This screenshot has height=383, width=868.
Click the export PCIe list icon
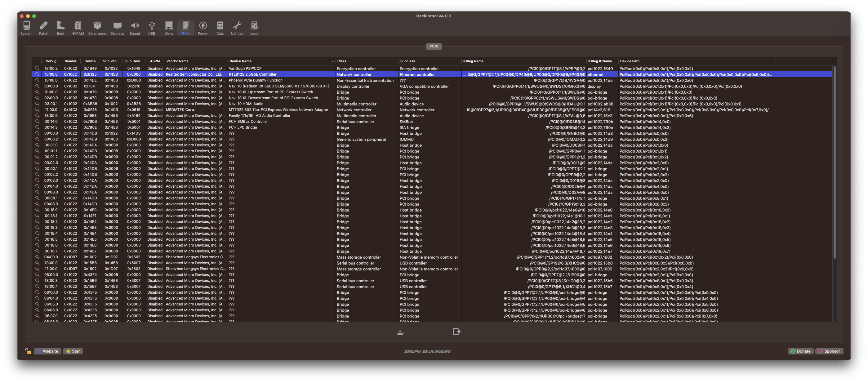pos(456,332)
